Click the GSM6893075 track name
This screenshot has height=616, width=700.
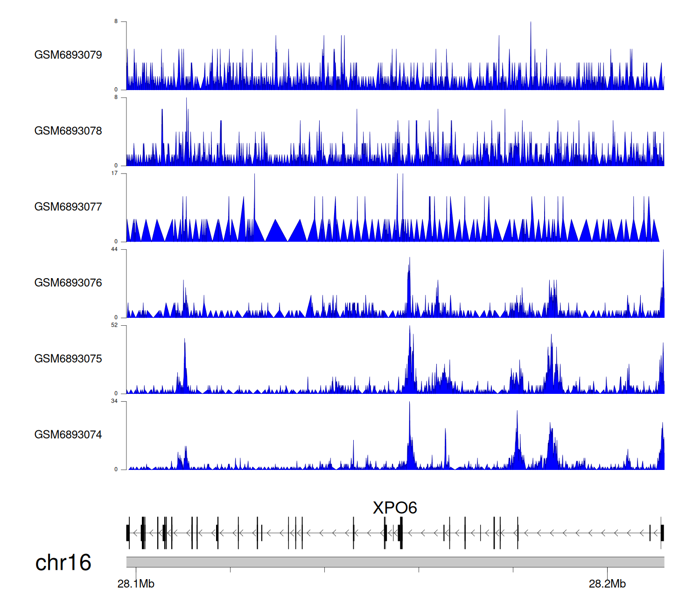68,359
